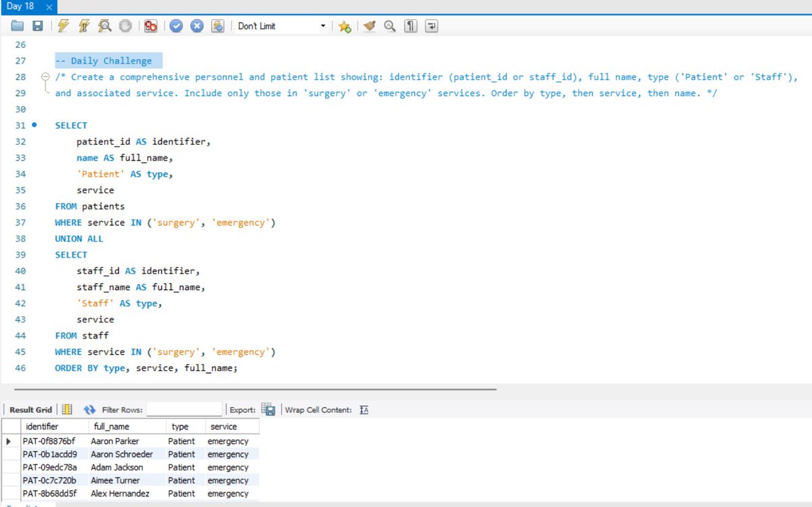Click the statement marker dot on line 31
The width and height of the screenshot is (812, 507).
pyautogui.click(x=35, y=125)
